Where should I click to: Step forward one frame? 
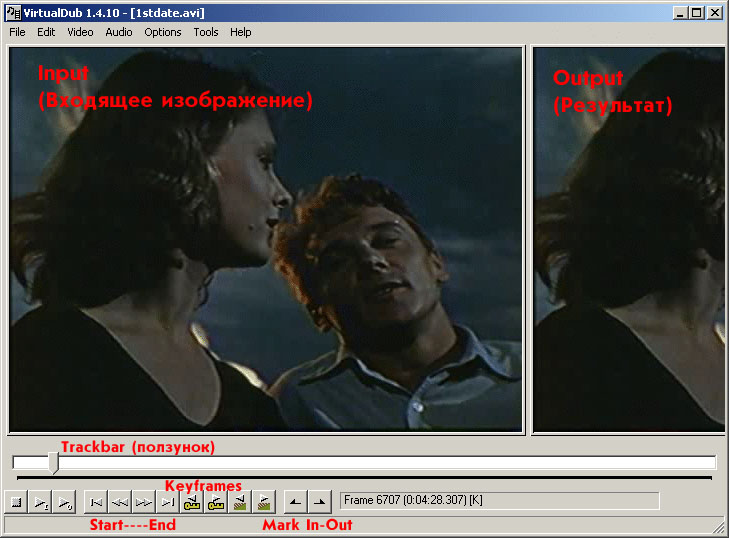coord(144,502)
